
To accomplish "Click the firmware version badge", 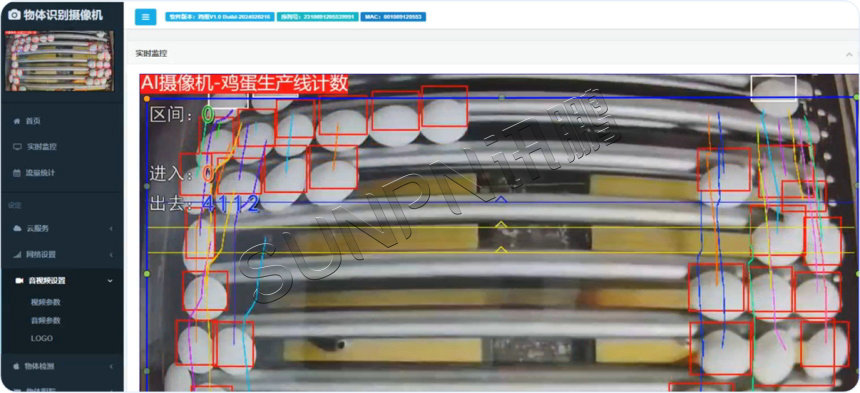I will [220, 17].
